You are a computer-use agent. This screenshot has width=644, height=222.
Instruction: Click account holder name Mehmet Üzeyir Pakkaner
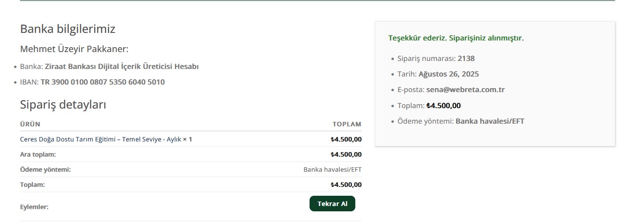tap(74, 49)
